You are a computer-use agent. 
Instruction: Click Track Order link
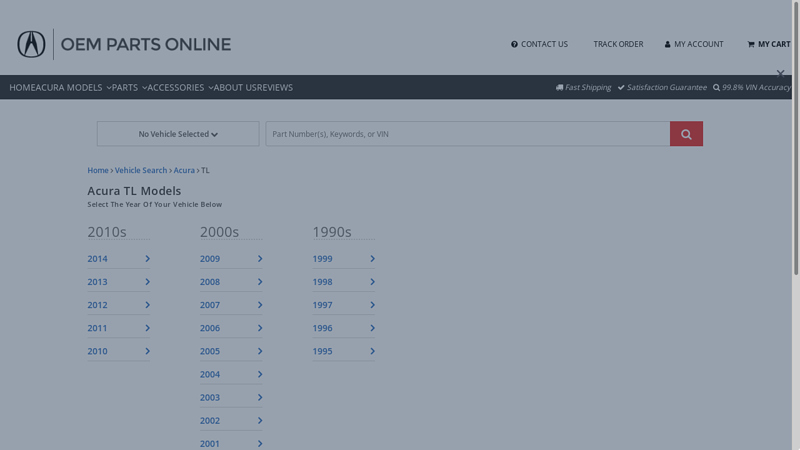[x=618, y=44]
